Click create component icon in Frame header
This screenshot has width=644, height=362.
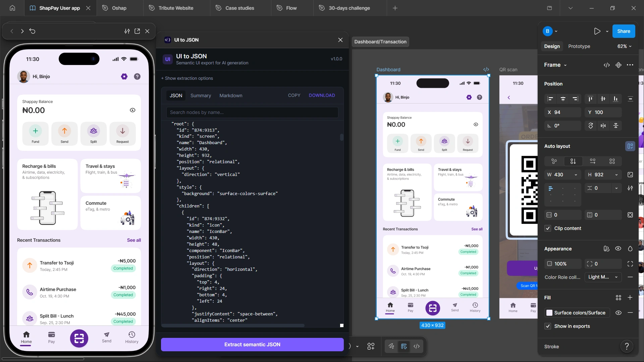coord(619,65)
